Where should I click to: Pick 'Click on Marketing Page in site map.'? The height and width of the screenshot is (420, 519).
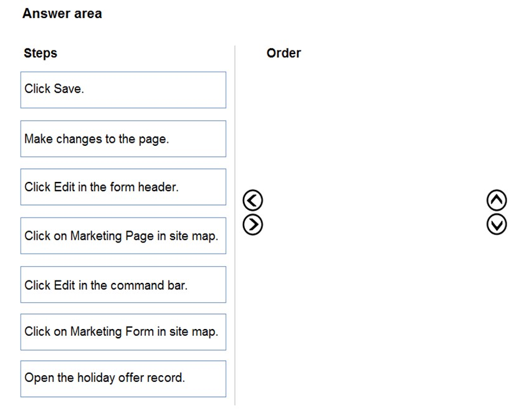tap(123, 236)
